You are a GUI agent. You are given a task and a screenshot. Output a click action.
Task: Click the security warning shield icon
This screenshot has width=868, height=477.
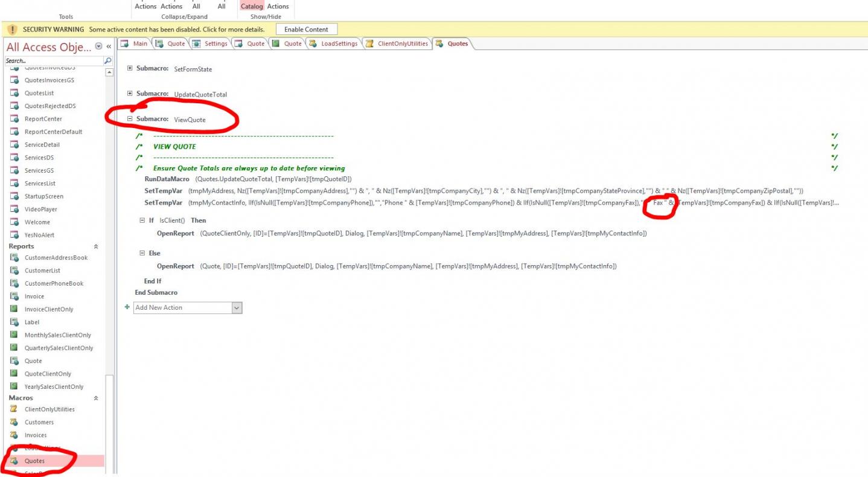click(x=12, y=30)
